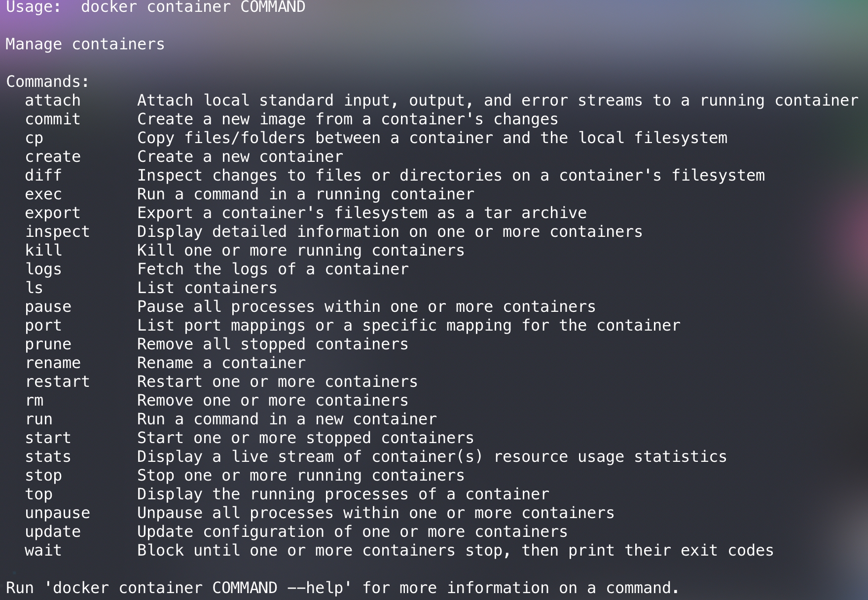The width and height of the screenshot is (868, 600).
Task: Click the 'wait' command name
Action: [x=43, y=551]
